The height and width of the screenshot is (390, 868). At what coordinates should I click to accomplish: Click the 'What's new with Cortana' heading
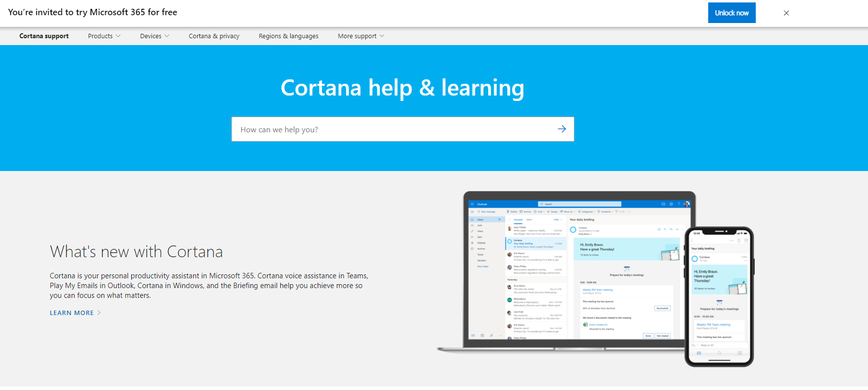(136, 252)
